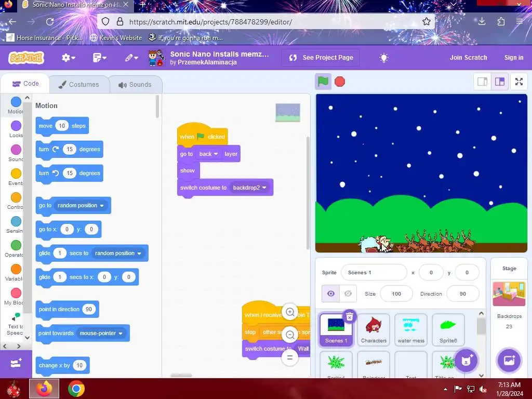532x399 pixels.
Task: Open glide random position dropdown
Action: tap(118, 254)
